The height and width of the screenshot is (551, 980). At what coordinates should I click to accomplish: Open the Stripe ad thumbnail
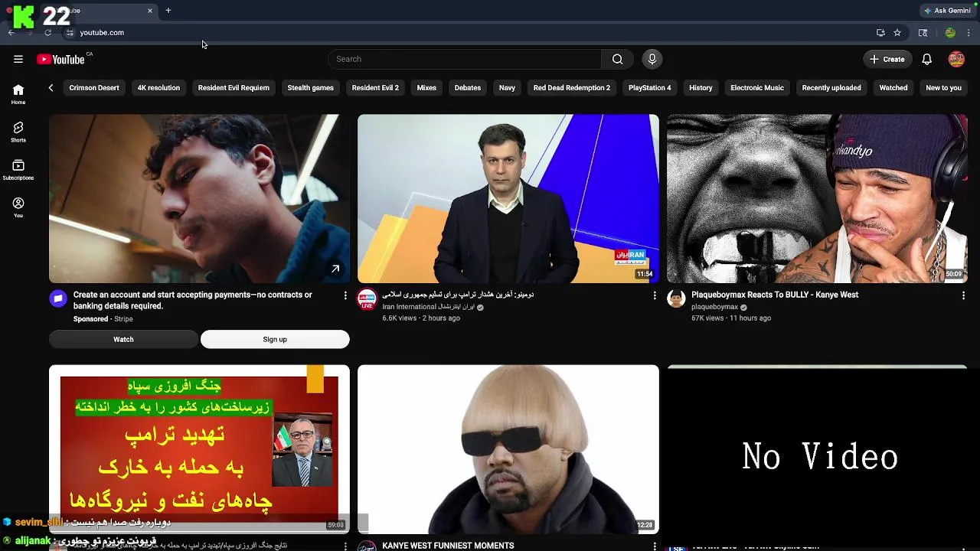tap(199, 199)
